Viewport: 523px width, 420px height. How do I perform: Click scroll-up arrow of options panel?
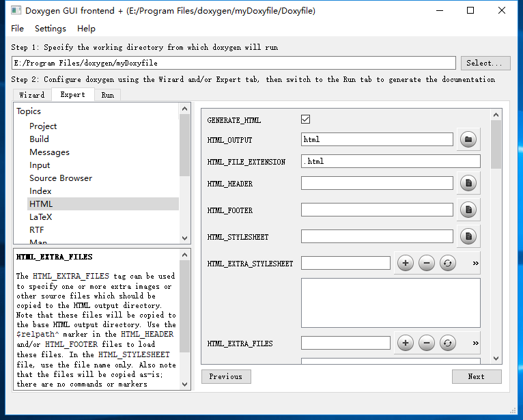tap(496, 115)
